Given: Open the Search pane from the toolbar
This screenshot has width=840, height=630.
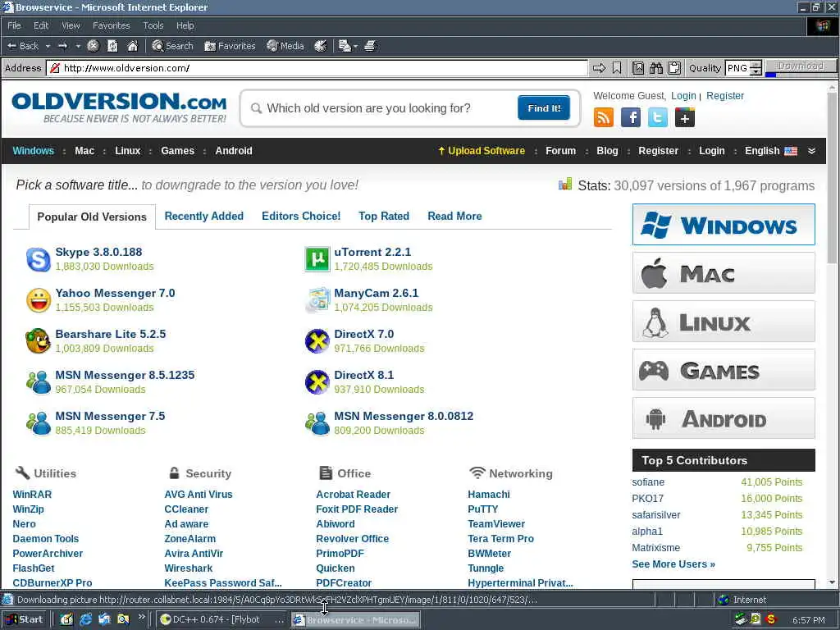Looking at the screenshot, I should coord(172,46).
